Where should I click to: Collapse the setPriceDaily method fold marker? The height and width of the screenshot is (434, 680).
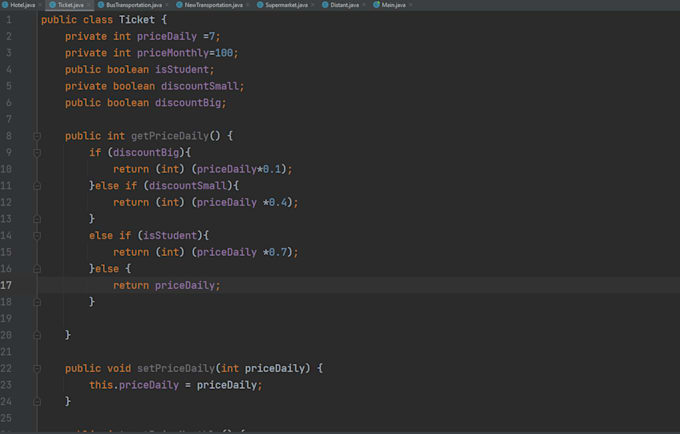pyautogui.click(x=37, y=368)
